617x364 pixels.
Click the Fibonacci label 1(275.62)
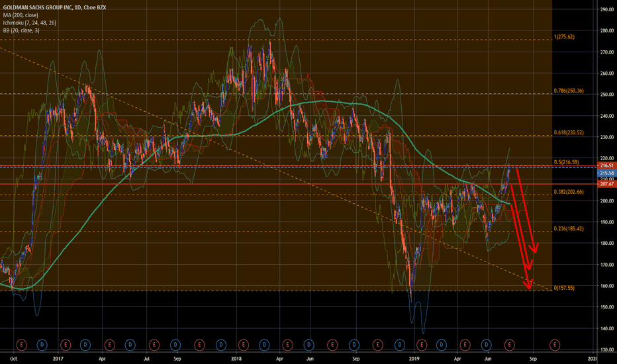pyautogui.click(x=564, y=37)
